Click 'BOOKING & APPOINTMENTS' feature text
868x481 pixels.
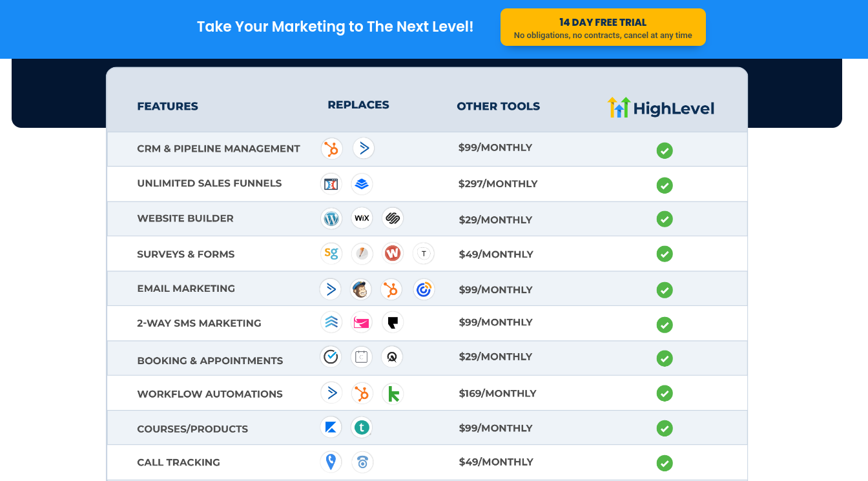click(x=210, y=361)
